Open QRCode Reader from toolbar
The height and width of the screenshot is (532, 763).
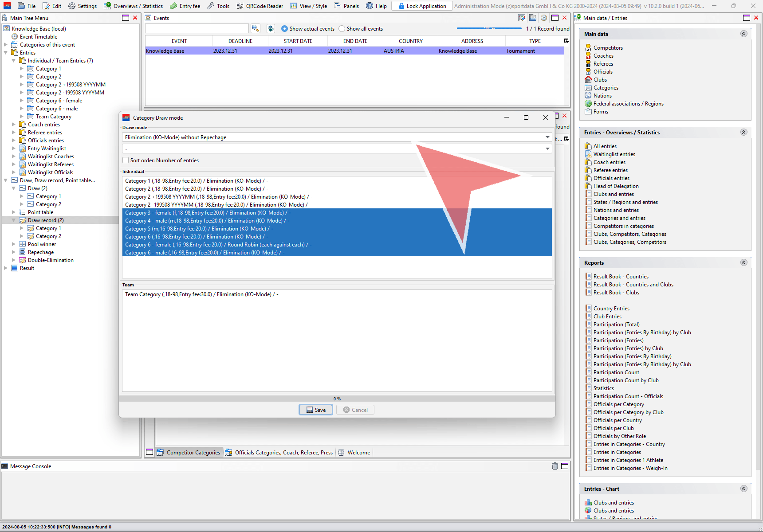(260, 6)
